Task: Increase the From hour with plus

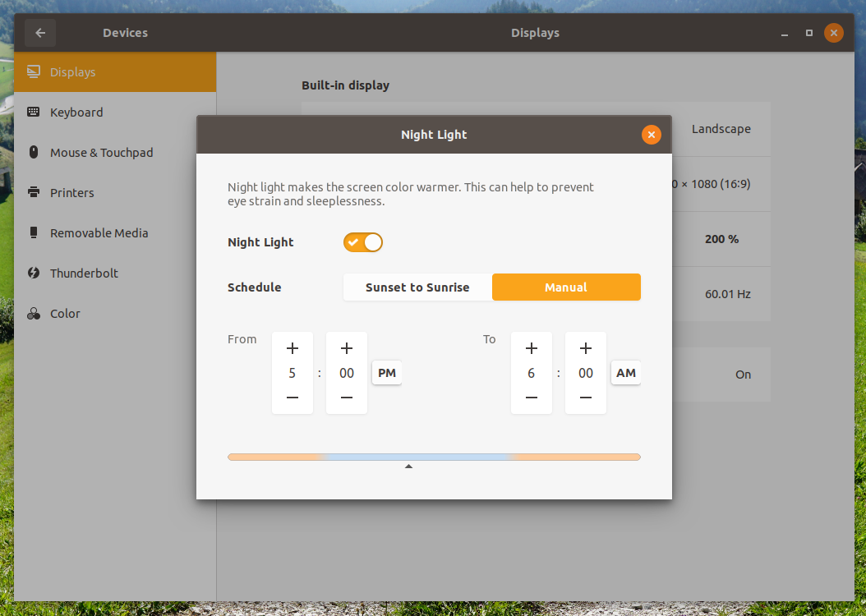Action: [293, 349]
